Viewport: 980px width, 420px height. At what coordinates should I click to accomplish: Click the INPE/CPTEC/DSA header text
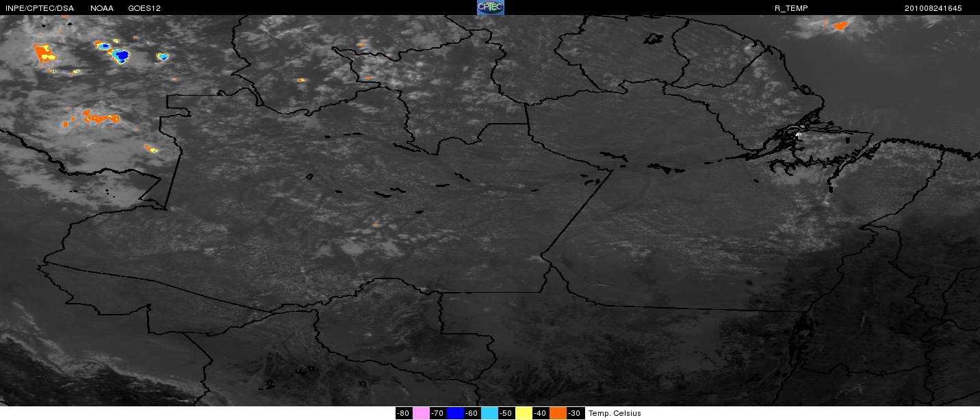click(x=39, y=8)
